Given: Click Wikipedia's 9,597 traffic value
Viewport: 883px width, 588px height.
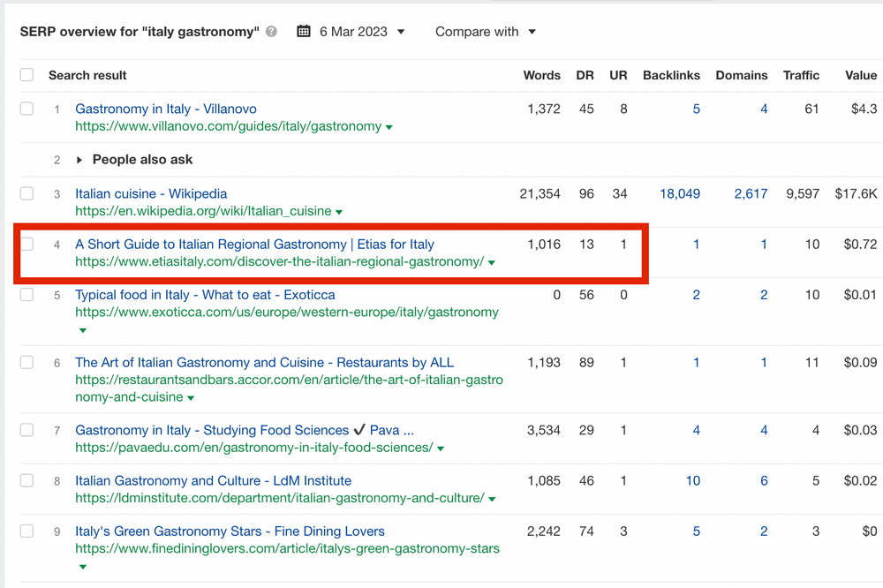Looking at the screenshot, I should pos(803,193).
